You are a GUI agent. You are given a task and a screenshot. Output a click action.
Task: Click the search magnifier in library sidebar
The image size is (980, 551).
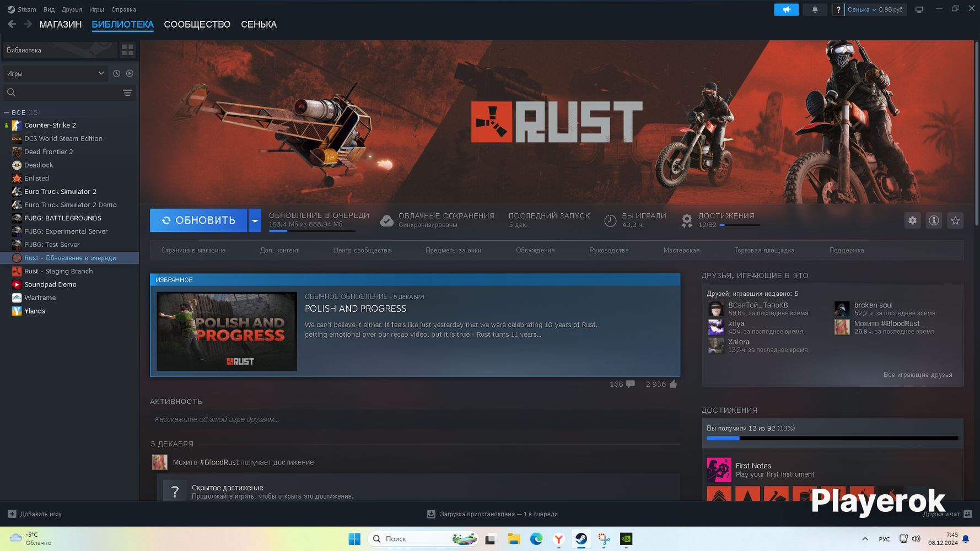[x=11, y=93]
